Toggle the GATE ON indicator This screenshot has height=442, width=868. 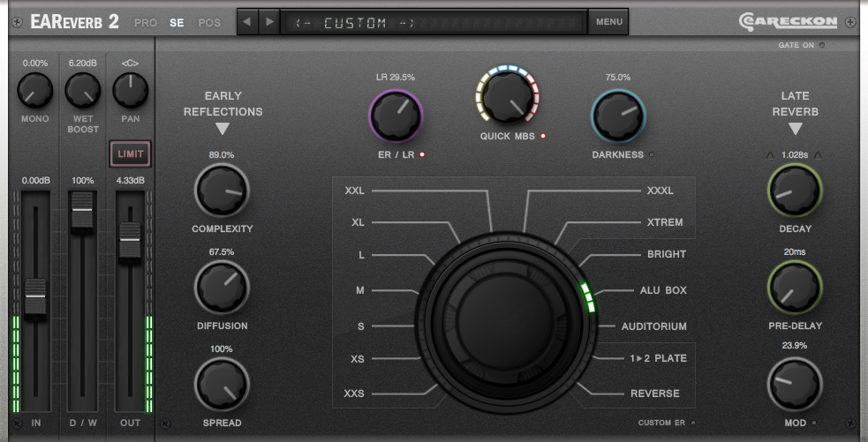point(821,45)
